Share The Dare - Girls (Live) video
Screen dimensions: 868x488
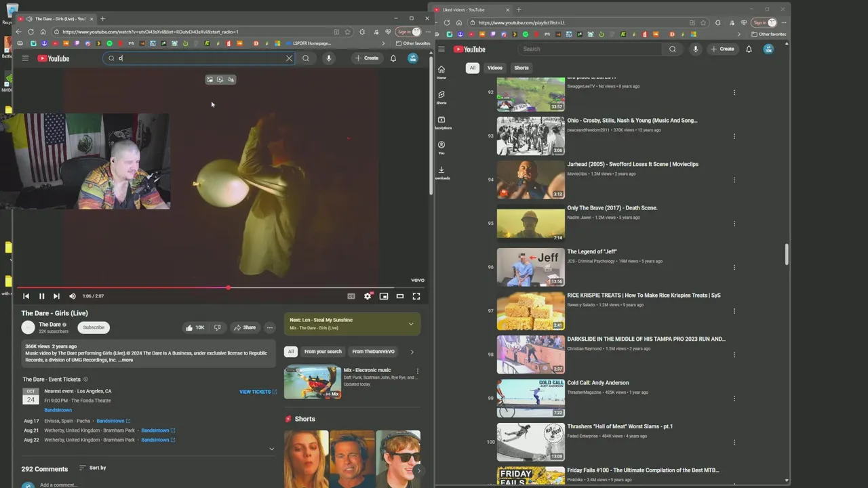(x=245, y=327)
